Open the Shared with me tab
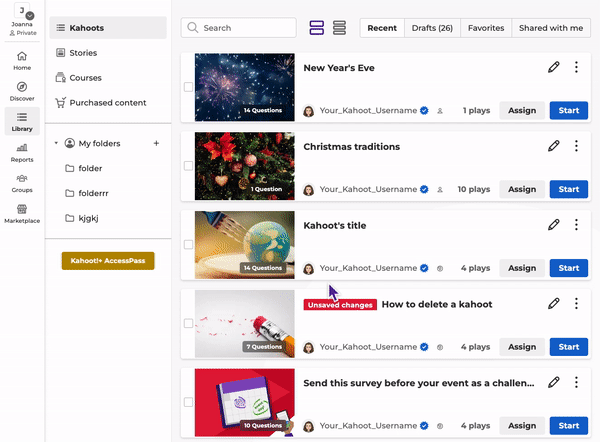600x442 pixels. 551,28
